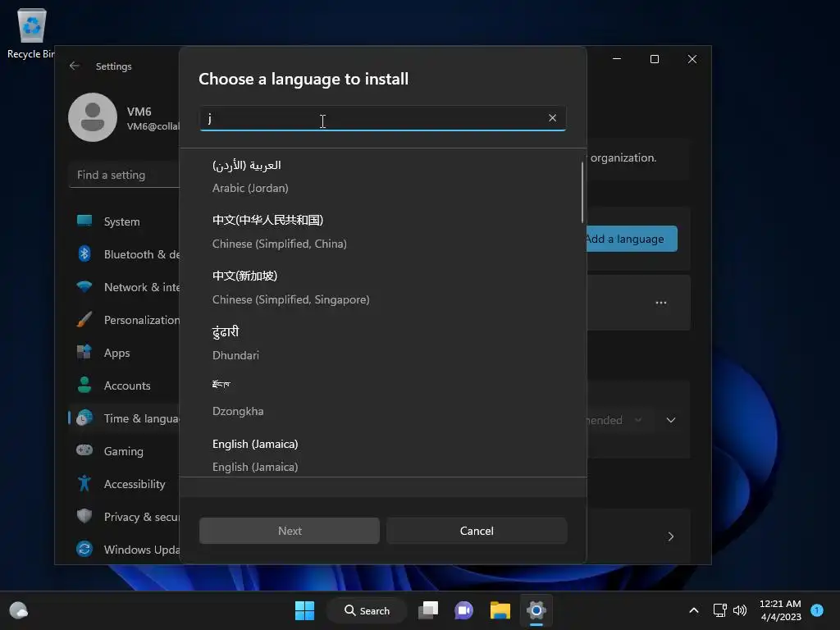Open Privacy & security settings
The width and height of the screenshot is (840, 630).
point(125,517)
